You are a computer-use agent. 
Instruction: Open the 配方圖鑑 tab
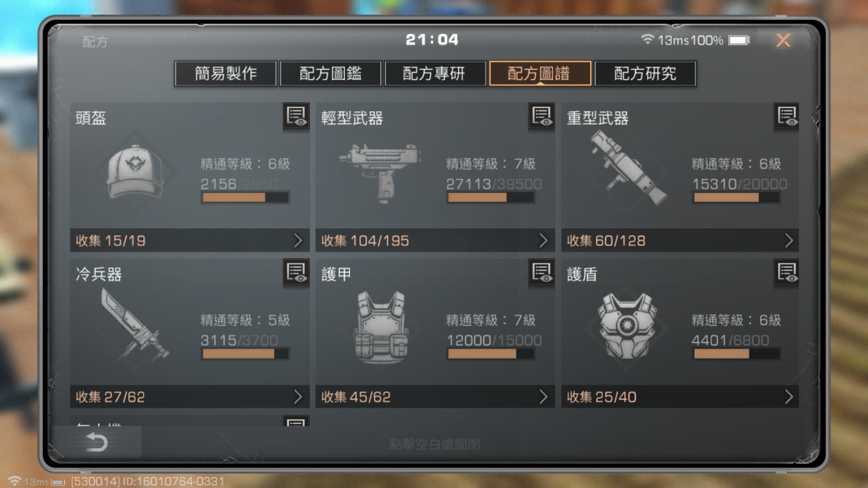[x=331, y=73]
